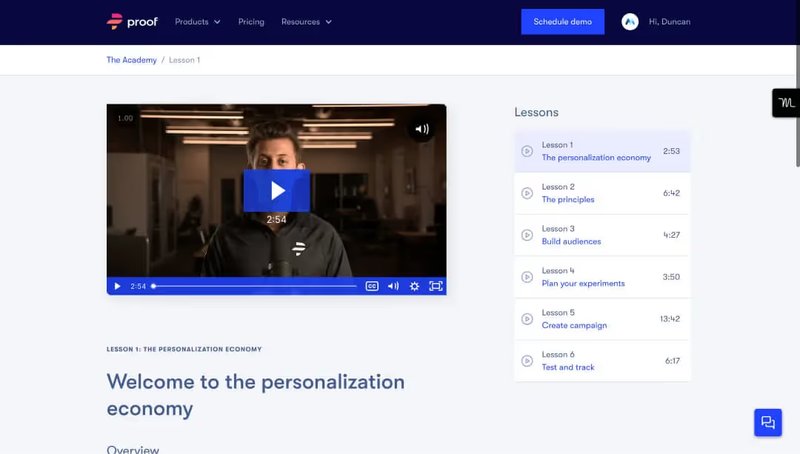Screen dimensions: 800x454
Task: Toggle the round speaker overlay on video
Action: [421, 129]
